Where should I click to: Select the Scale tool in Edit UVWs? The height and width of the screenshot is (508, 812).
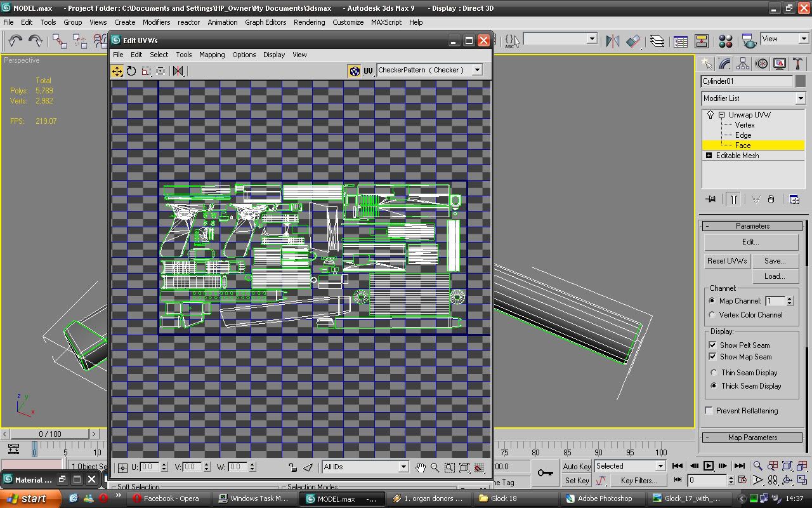click(x=146, y=71)
